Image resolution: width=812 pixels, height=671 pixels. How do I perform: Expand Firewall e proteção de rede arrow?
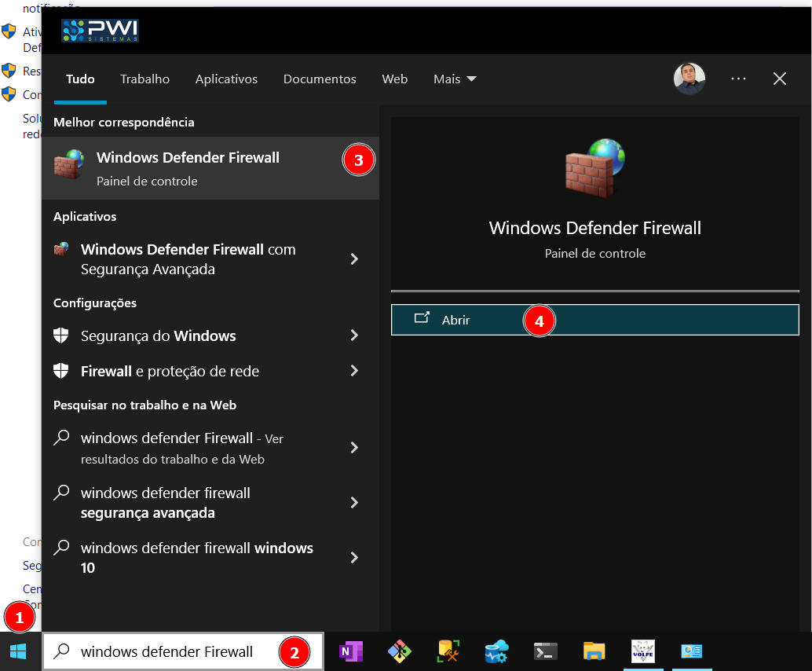354,371
